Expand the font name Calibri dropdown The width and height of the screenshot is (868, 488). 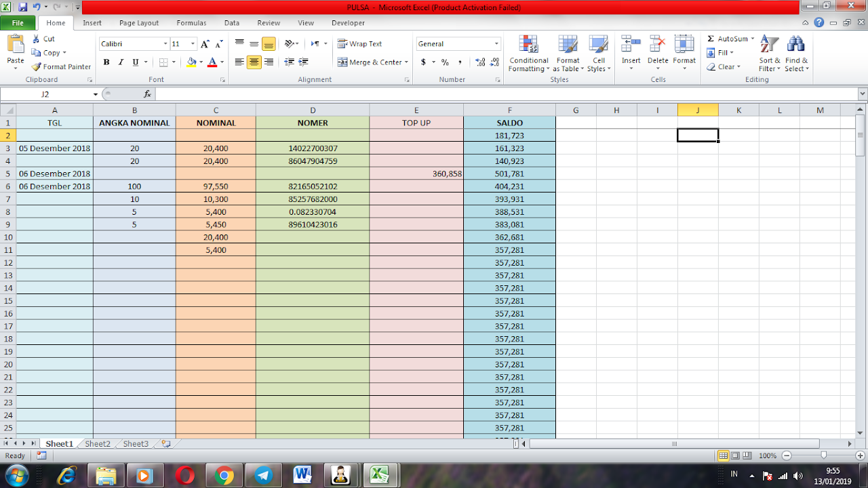tap(165, 44)
